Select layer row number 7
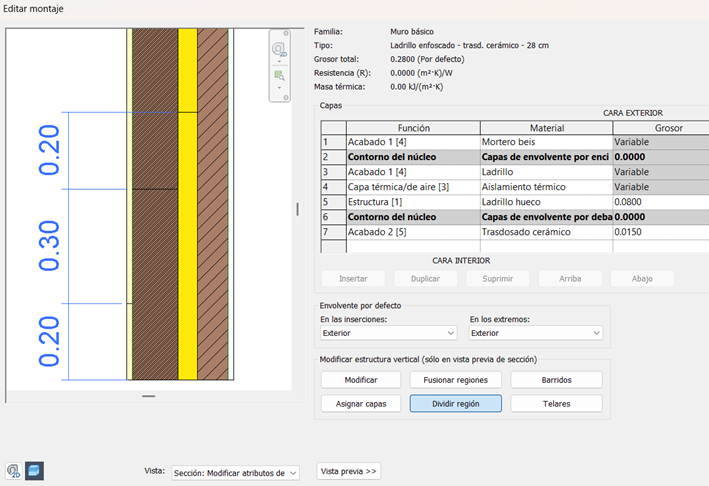 333,232
